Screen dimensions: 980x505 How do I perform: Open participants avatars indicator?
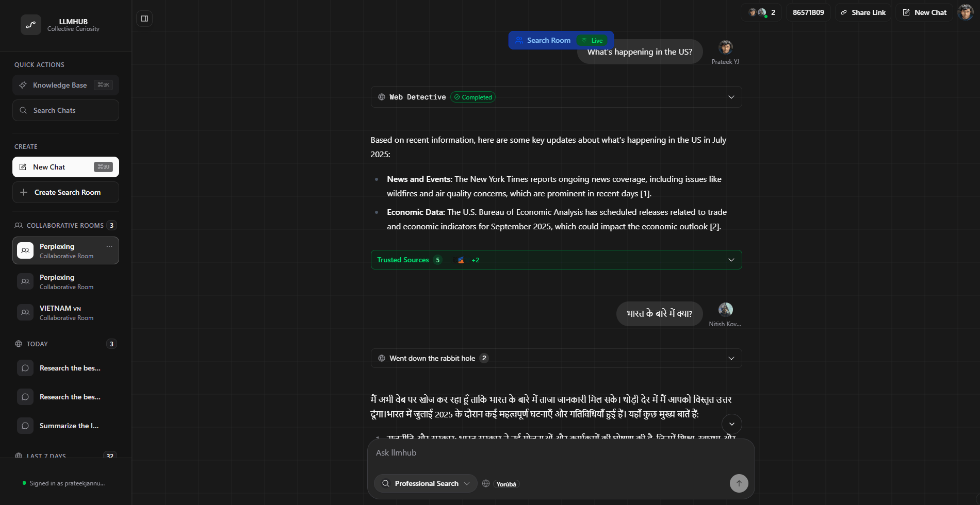[x=761, y=12]
